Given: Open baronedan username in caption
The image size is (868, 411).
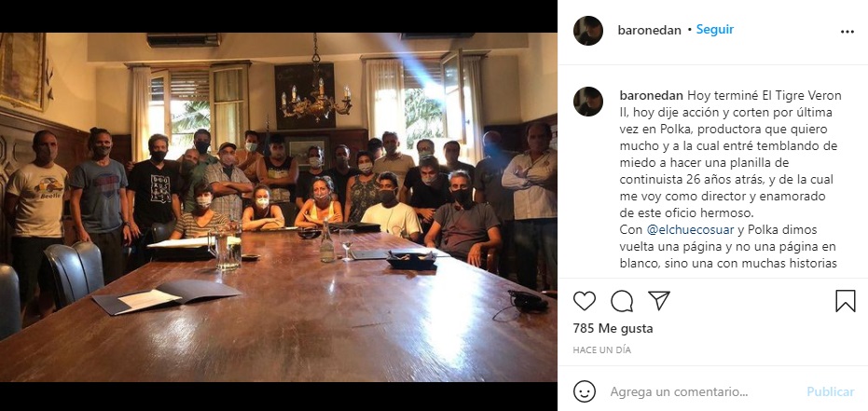Looking at the screenshot, I should (x=652, y=96).
